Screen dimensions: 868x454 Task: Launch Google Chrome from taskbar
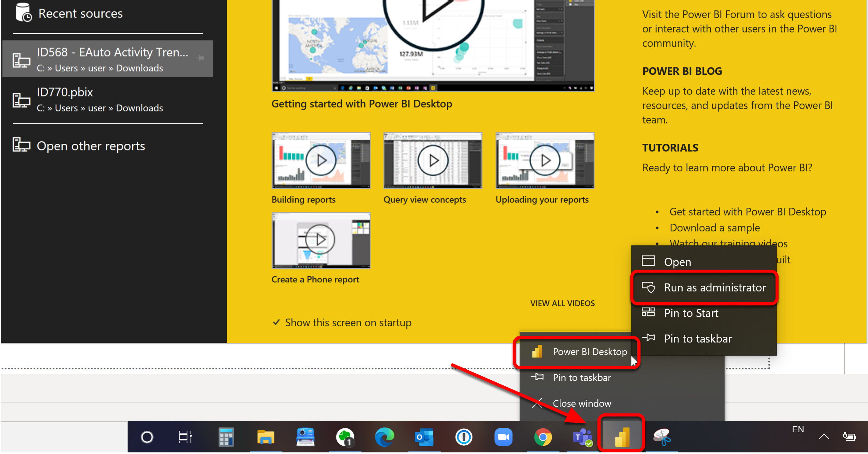[543, 437]
